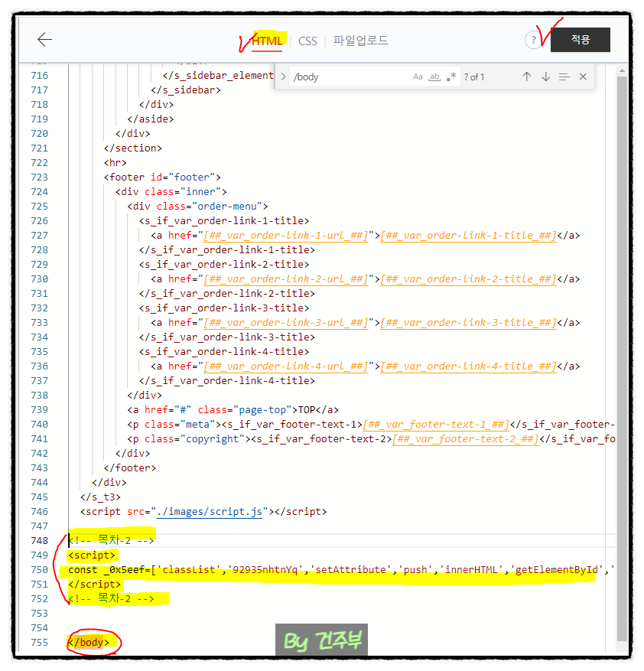Toggle match whole word in find
The width and height of the screenshot is (644, 671).
point(434,77)
